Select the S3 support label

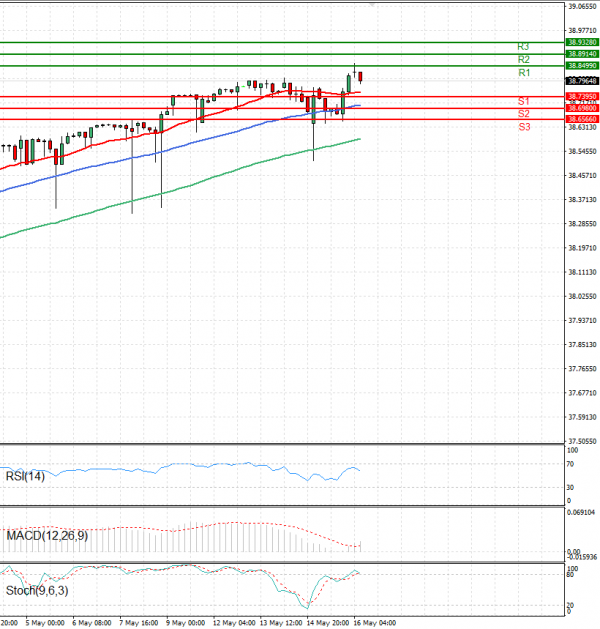pyautogui.click(x=524, y=127)
